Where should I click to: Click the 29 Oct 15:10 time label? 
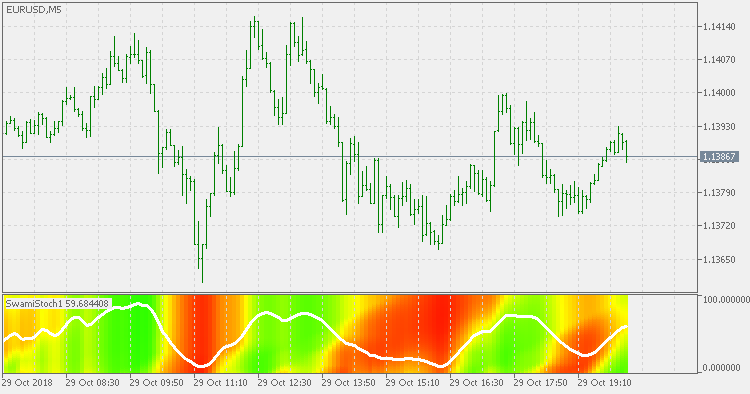point(412,383)
